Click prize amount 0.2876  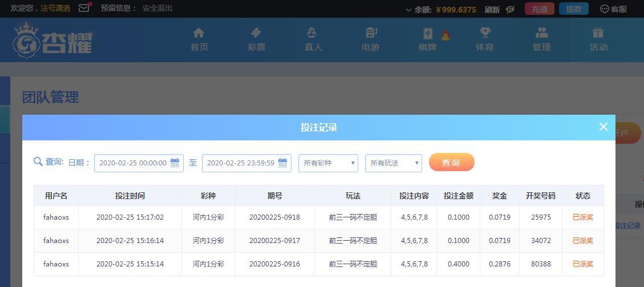pos(500,264)
